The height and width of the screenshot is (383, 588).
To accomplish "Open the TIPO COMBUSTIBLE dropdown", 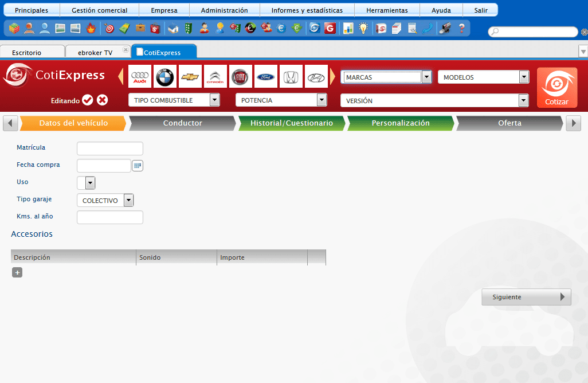I will click(174, 100).
